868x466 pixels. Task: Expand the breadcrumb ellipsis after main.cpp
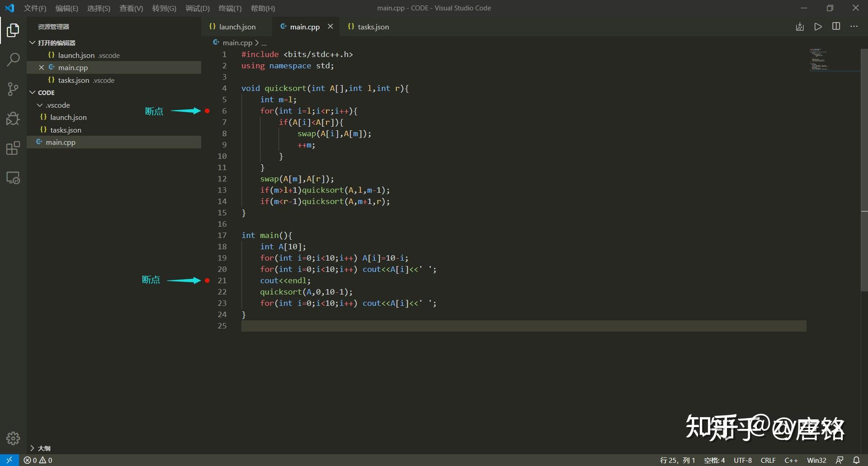point(264,43)
